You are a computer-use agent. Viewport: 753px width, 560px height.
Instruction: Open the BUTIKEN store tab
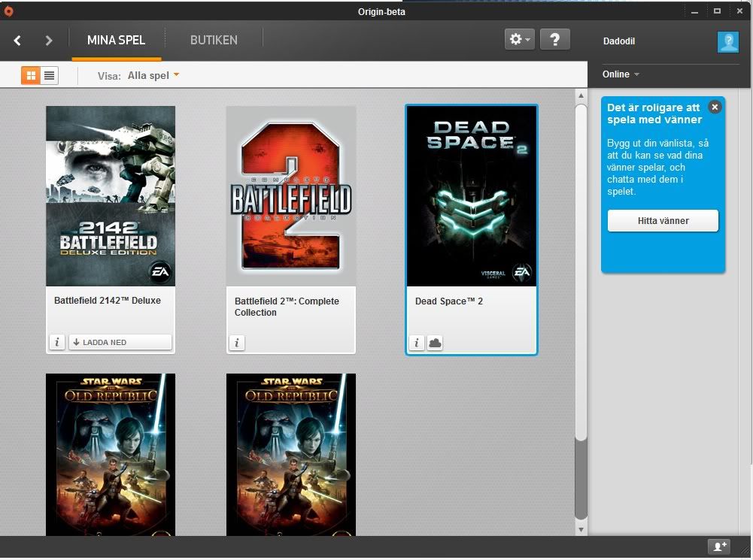tap(214, 41)
